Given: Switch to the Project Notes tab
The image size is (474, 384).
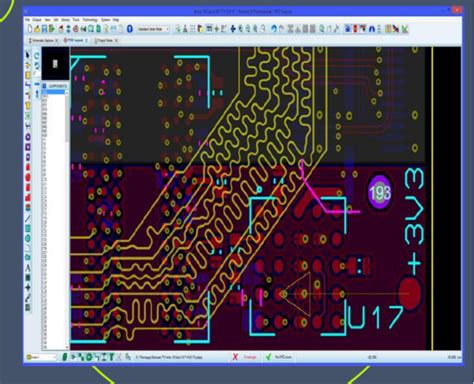Looking at the screenshot, I should 105,40.
